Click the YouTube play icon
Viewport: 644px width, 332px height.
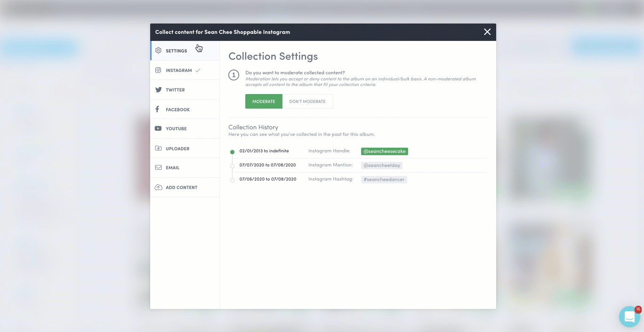pos(158,129)
